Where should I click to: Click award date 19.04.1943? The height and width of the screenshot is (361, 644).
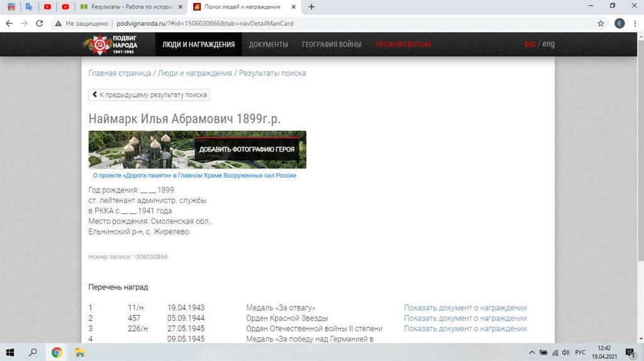[x=186, y=308]
